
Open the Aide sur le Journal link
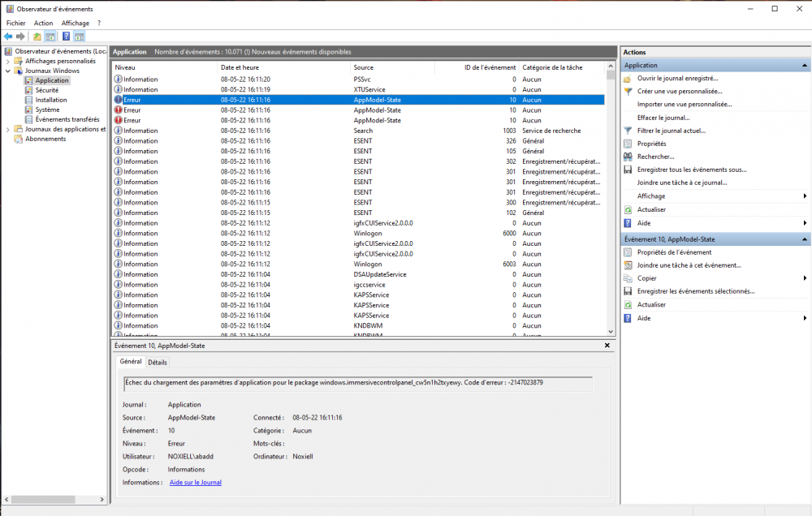click(x=195, y=483)
